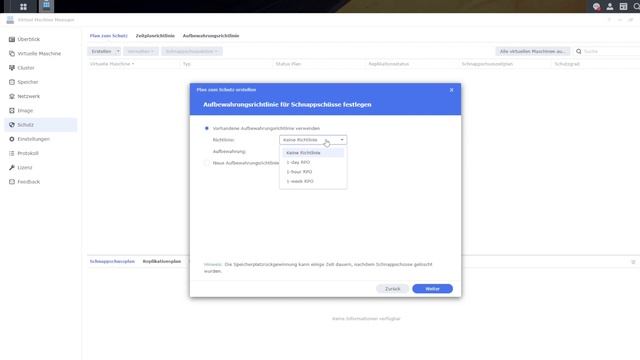Go to the Speicher section label
This screenshot has height=360, width=640.
(28, 82)
